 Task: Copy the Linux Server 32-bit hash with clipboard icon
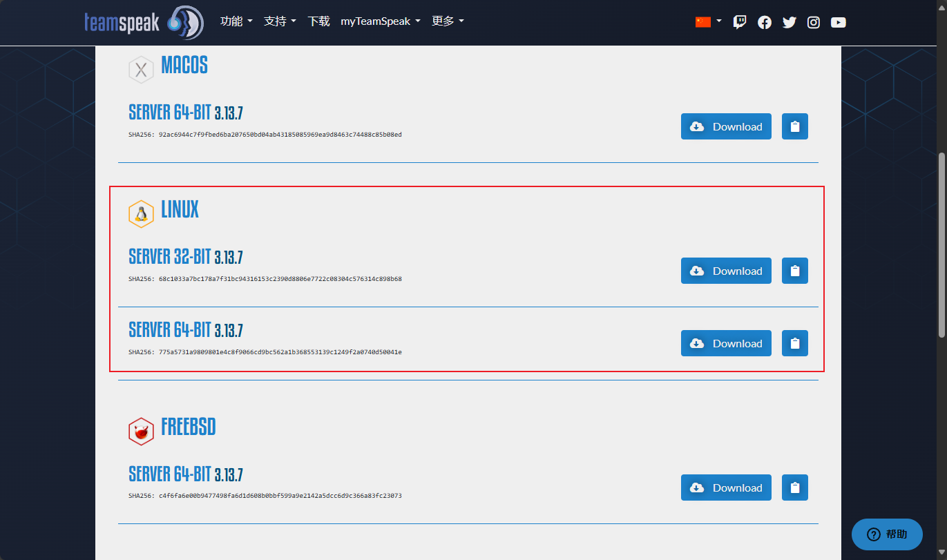click(x=795, y=271)
